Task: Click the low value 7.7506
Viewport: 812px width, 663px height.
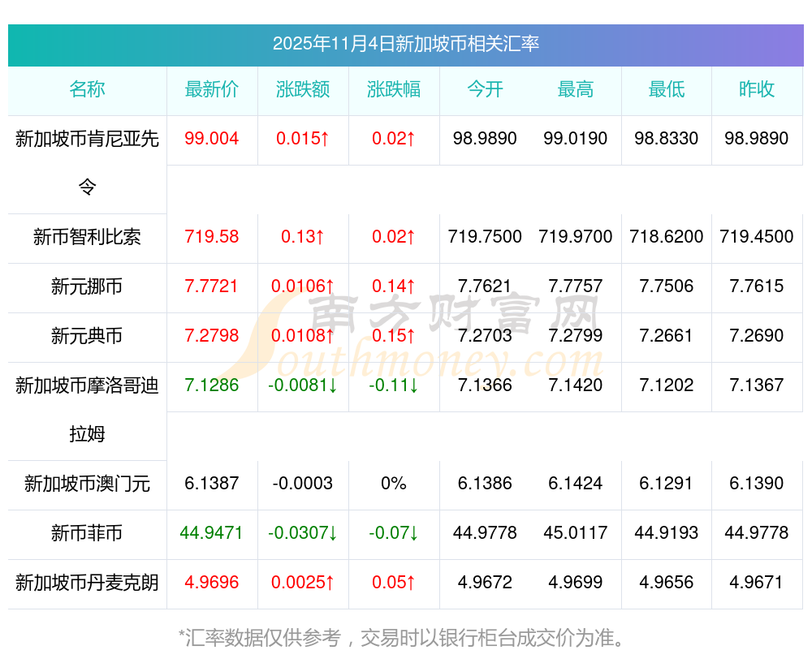Action: pos(667,286)
